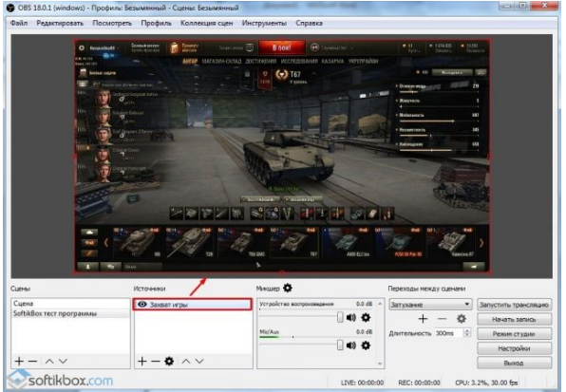Select КАЗАРМА tab in game preview

point(332,62)
